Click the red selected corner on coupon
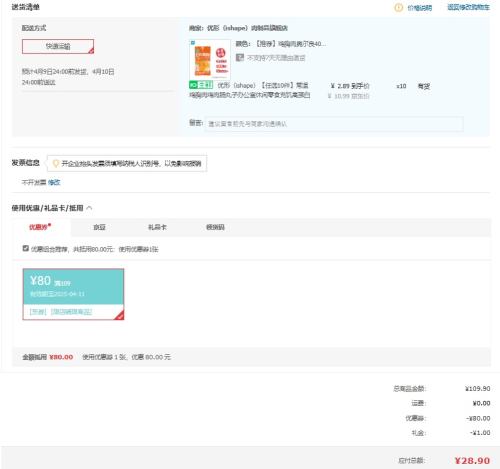This screenshot has width=500, height=469. 119,315
